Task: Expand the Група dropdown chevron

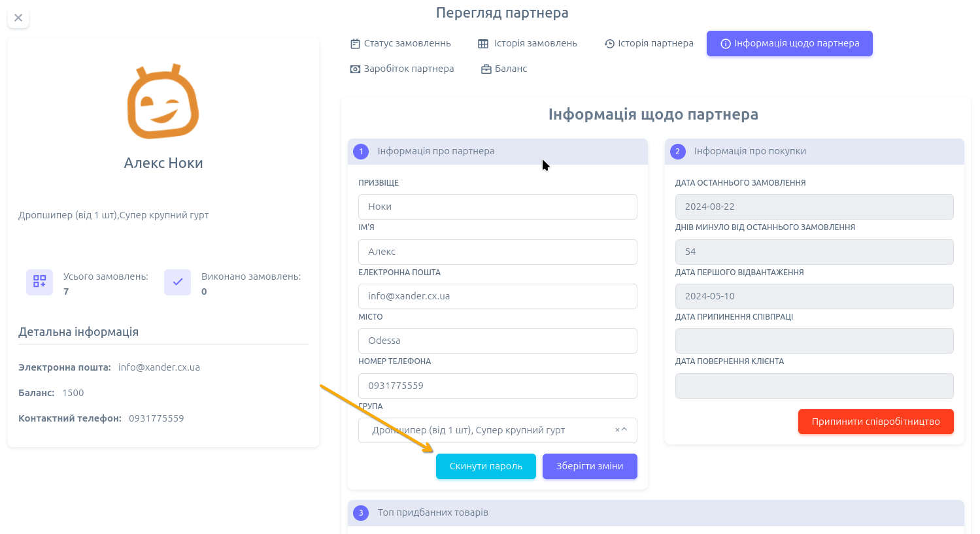Action: [x=624, y=430]
